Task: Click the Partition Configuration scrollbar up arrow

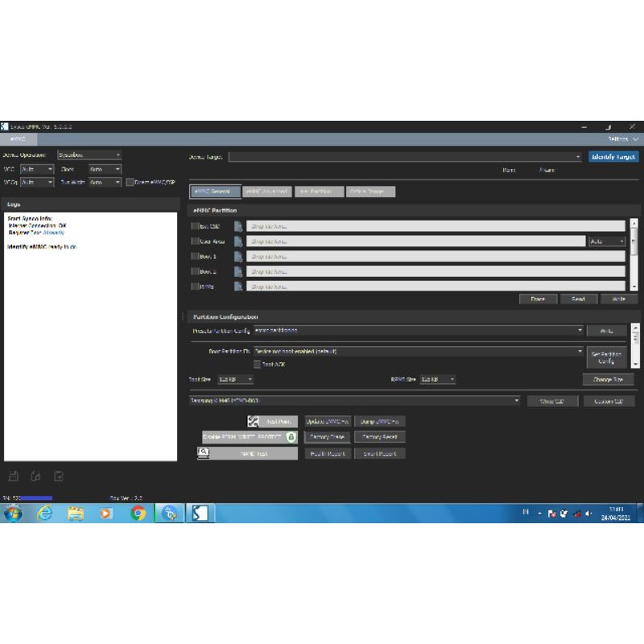Action: pyautogui.click(x=635, y=328)
